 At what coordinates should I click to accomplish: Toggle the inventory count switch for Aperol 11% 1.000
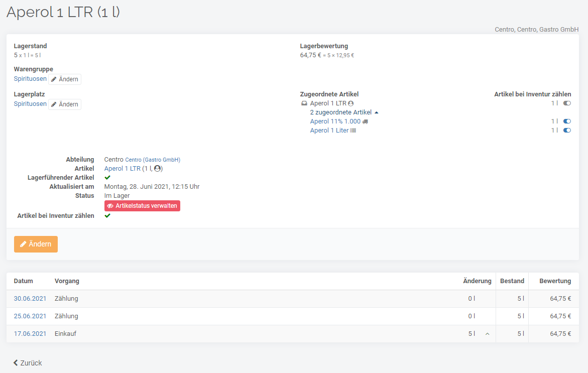[x=567, y=121]
